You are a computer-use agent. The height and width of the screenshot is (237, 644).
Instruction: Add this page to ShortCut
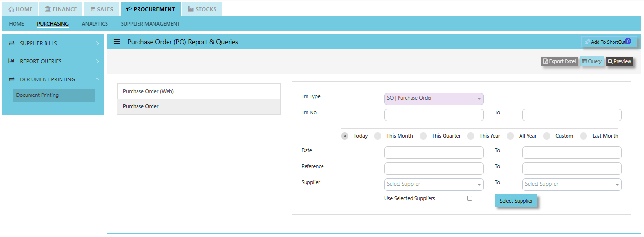coord(608,42)
